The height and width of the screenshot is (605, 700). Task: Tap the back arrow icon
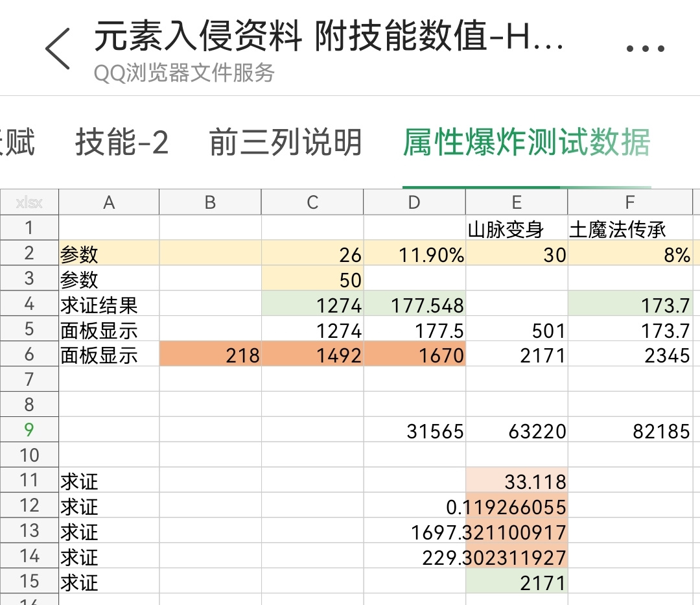[x=58, y=49]
